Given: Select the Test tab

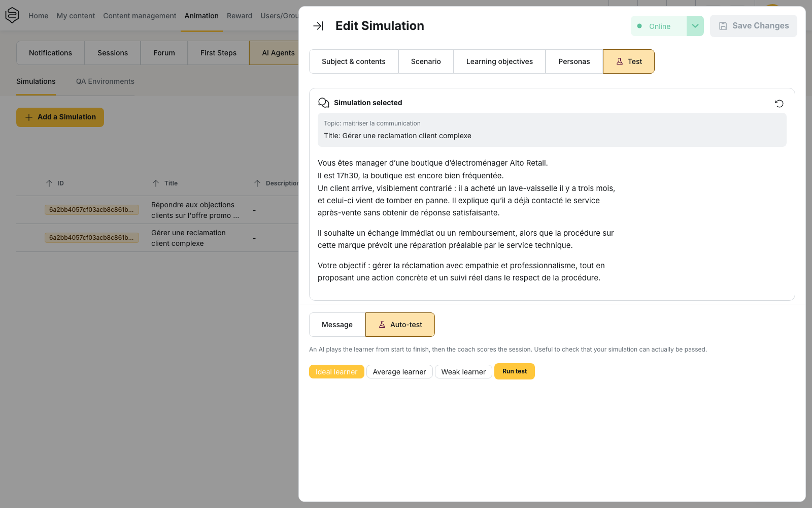Looking at the screenshot, I should 629,61.
